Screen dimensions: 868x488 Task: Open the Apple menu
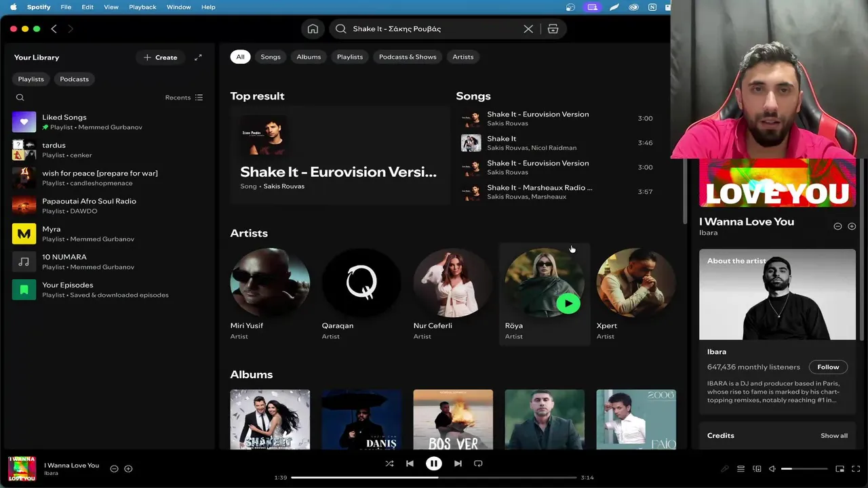[13, 7]
